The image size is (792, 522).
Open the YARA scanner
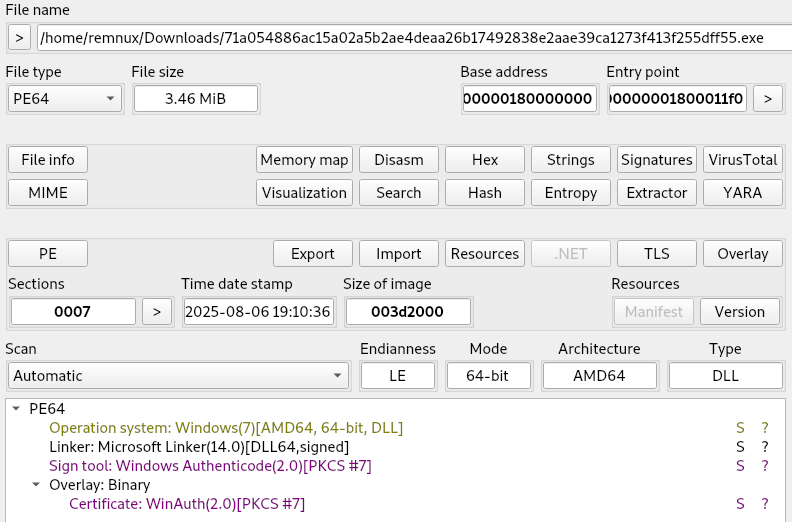(x=743, y=193)
